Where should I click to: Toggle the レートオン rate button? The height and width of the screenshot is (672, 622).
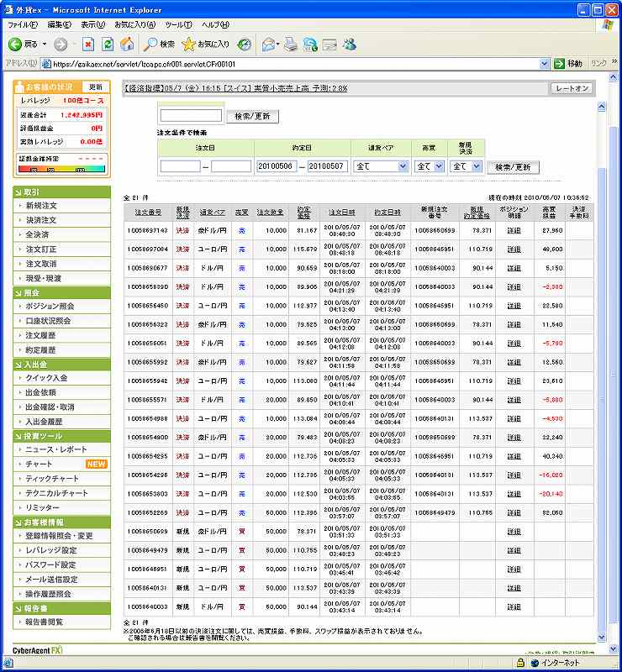tap(572, 88)
